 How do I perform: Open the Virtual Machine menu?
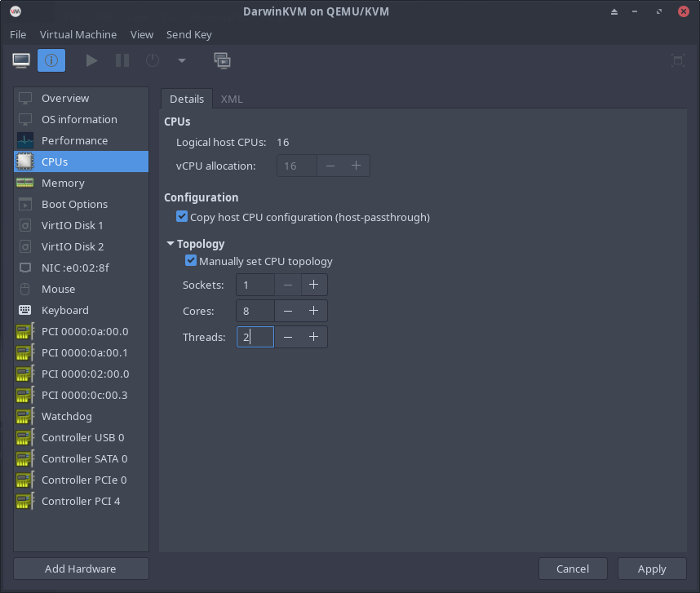pos(78,34)
